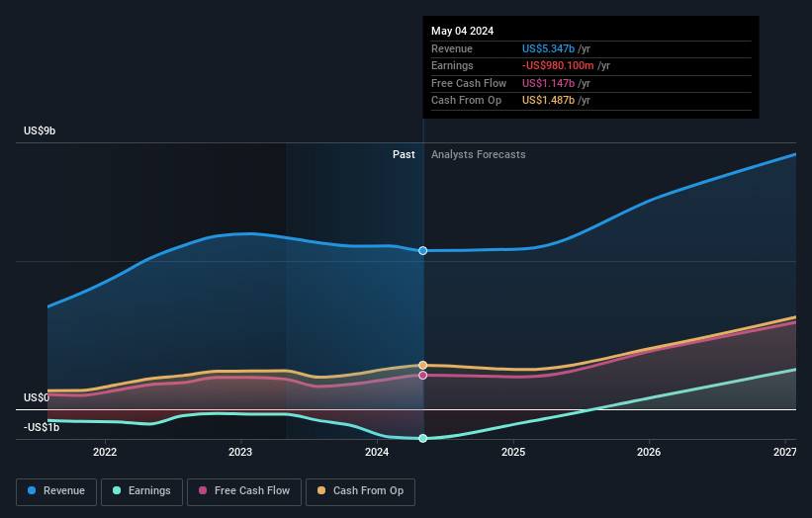Click the Cash From Op label in tooltip
This screenshot has height=518, width=812.
pyautogui.click(x=466, y=101)
